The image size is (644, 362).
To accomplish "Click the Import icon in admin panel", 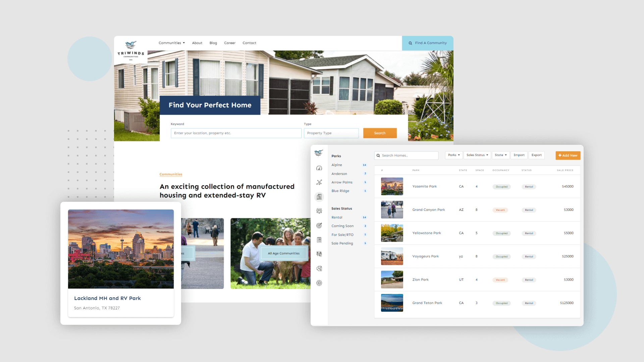I will click(x=518, y=155).
